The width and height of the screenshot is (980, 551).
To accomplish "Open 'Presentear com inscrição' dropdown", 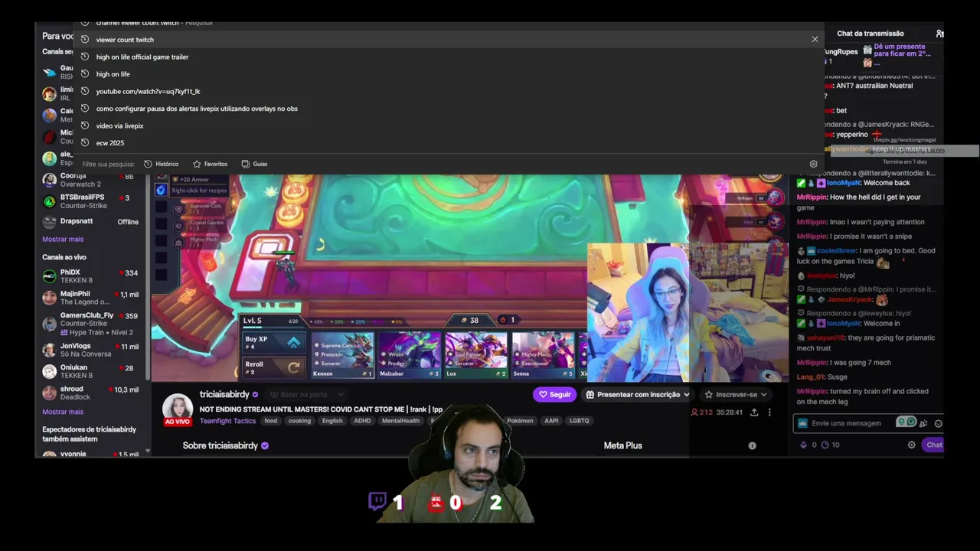I will [x=638, y=394].
